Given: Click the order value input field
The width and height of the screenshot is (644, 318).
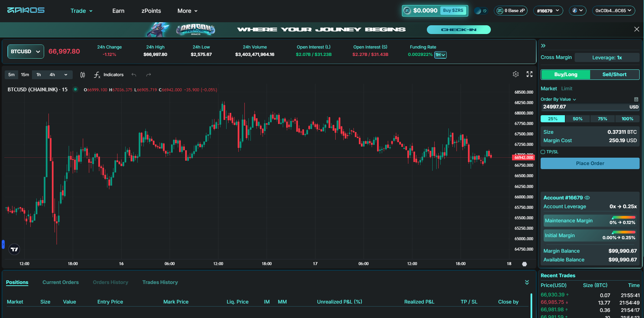Looking at the screenshot, I should tap(584, 107).
